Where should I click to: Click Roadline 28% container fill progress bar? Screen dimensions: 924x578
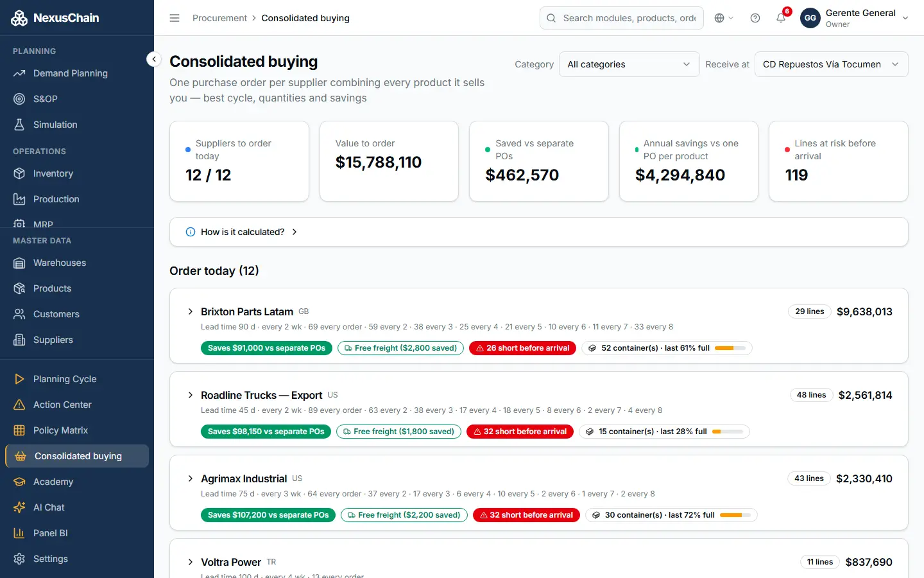click(x=728, y=432)
